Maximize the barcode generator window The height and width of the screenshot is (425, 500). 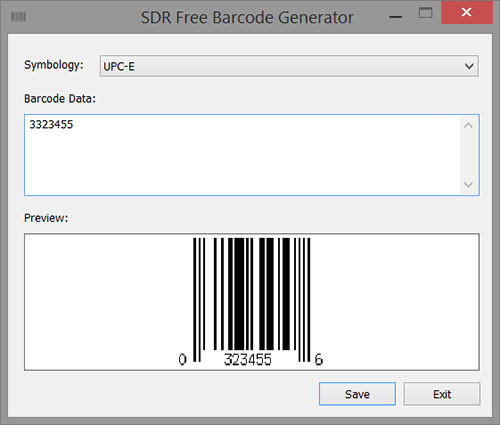pos(425,13)
